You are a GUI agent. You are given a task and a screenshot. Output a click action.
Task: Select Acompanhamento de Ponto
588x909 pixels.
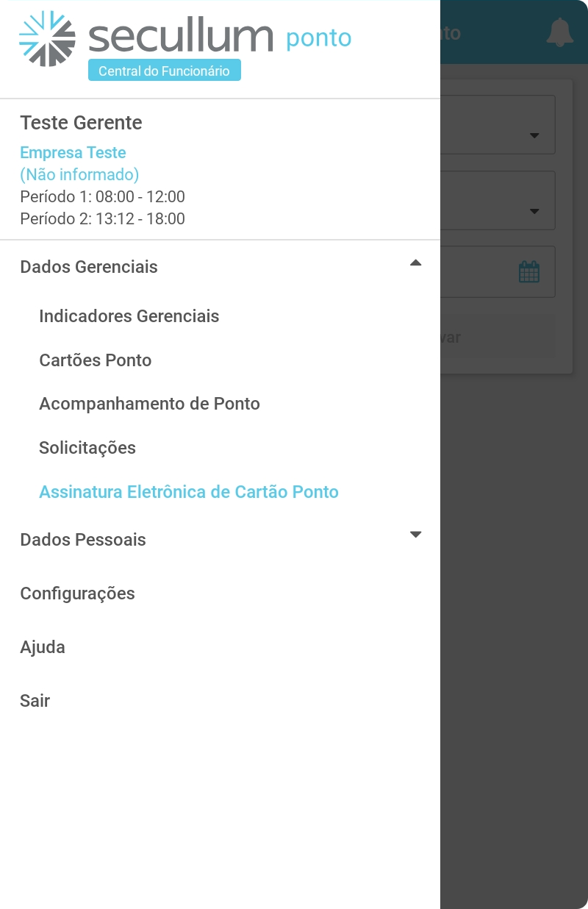coord(149,404)
